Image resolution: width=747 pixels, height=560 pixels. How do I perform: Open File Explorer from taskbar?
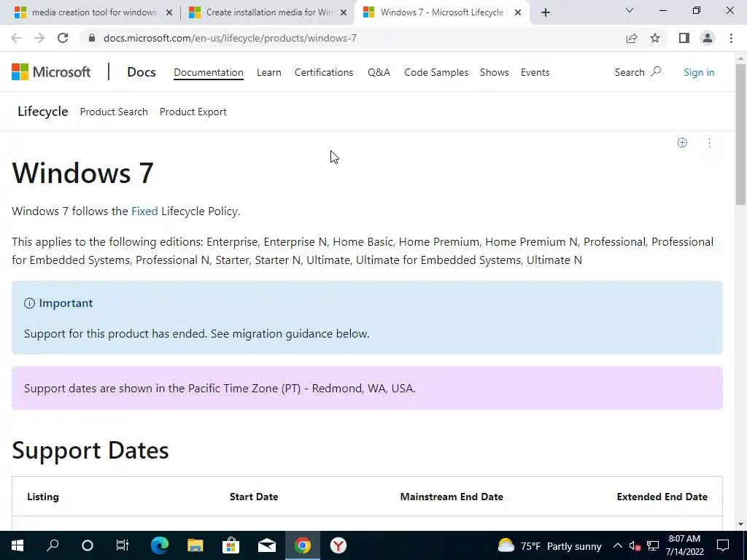[196, 545]
